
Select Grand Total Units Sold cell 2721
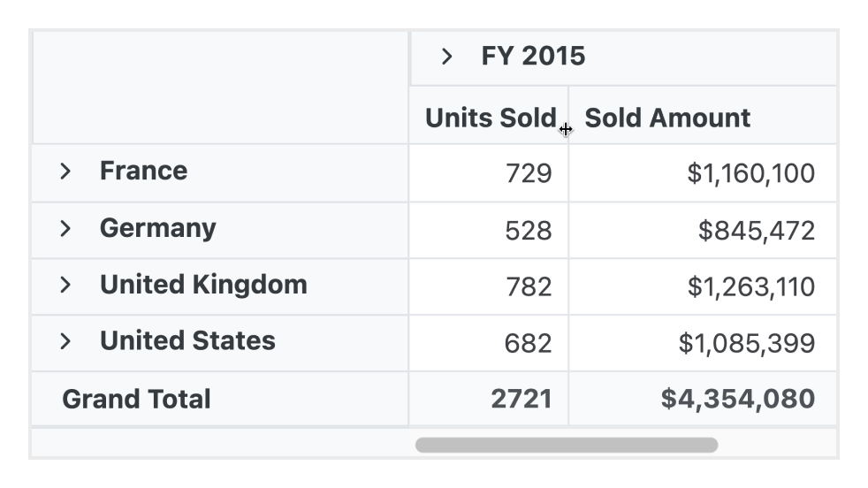521,399
